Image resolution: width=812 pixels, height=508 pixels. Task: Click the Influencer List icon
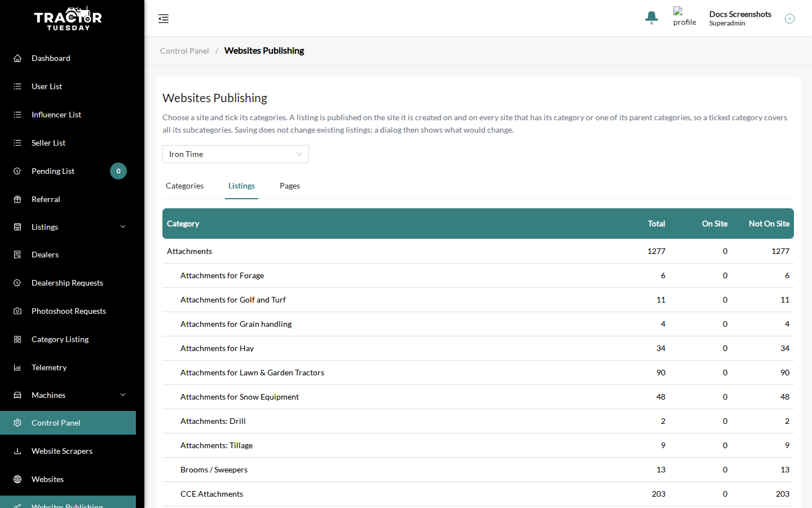(17, 115)
